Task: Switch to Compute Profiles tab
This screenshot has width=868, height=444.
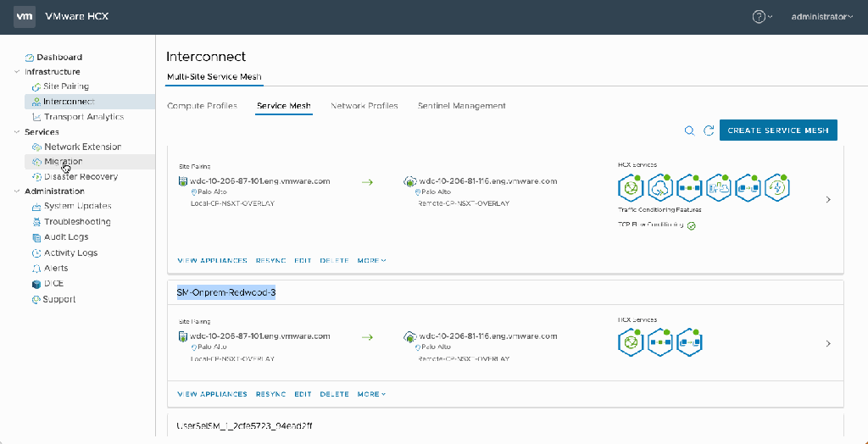Action: pos(202,106)
